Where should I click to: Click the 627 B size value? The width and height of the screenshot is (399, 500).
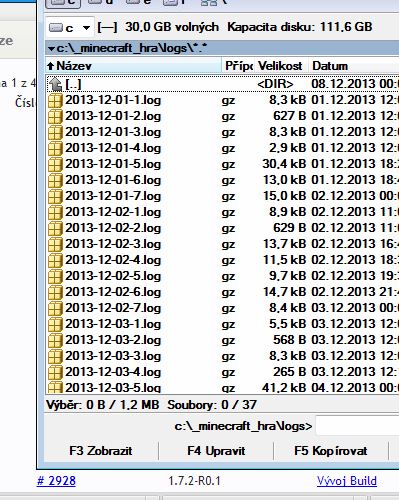tap(290, 116)
